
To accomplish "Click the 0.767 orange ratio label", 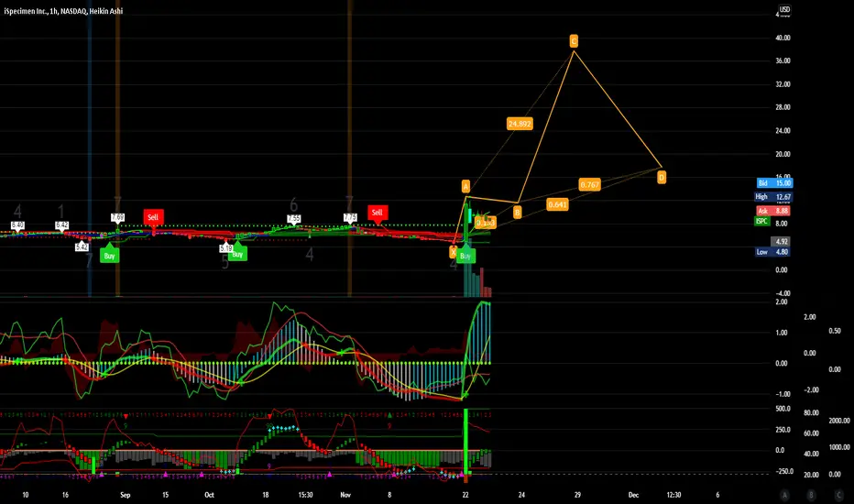I will tap(589, 185).
